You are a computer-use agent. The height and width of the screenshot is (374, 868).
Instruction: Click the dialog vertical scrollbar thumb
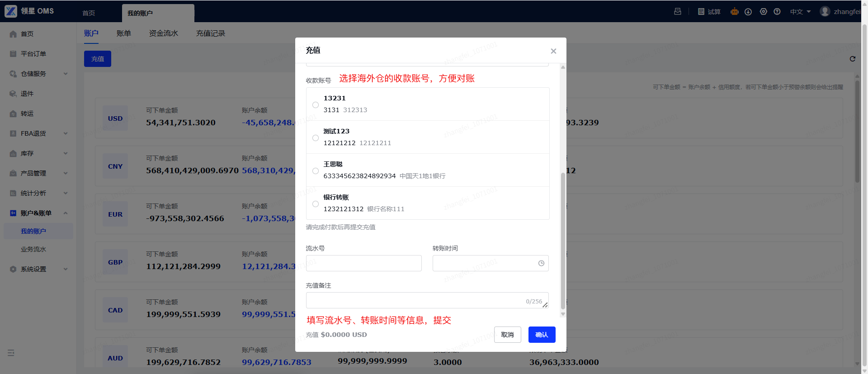pyautogui.click(x=563, y=241)
